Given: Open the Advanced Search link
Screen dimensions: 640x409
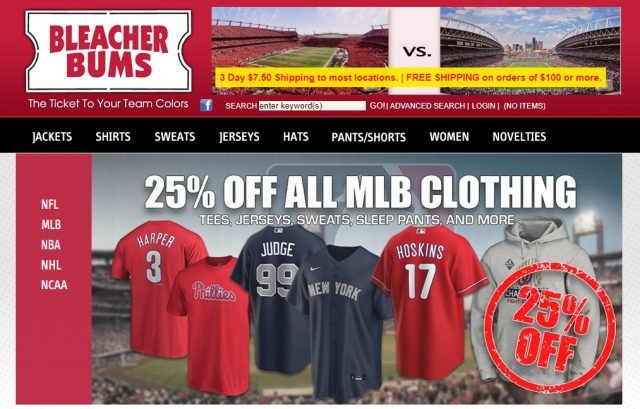Looking at the screenshot, I should tap(427, 106).
